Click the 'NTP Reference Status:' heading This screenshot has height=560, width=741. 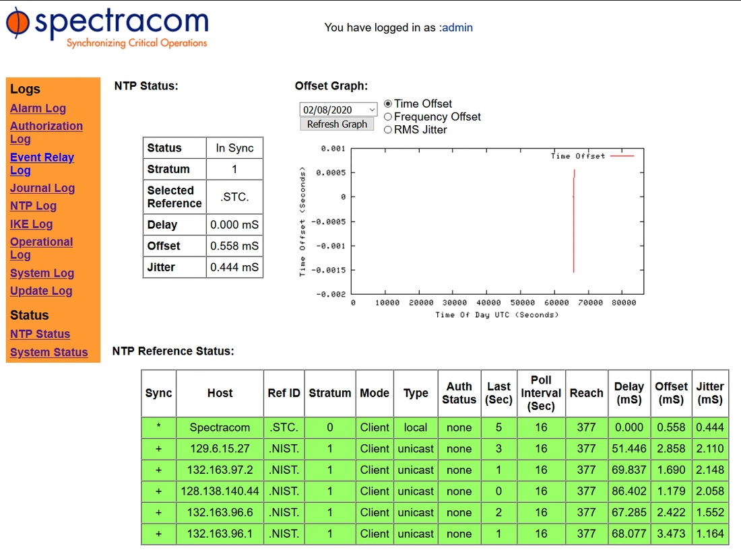tap(173, 351)
